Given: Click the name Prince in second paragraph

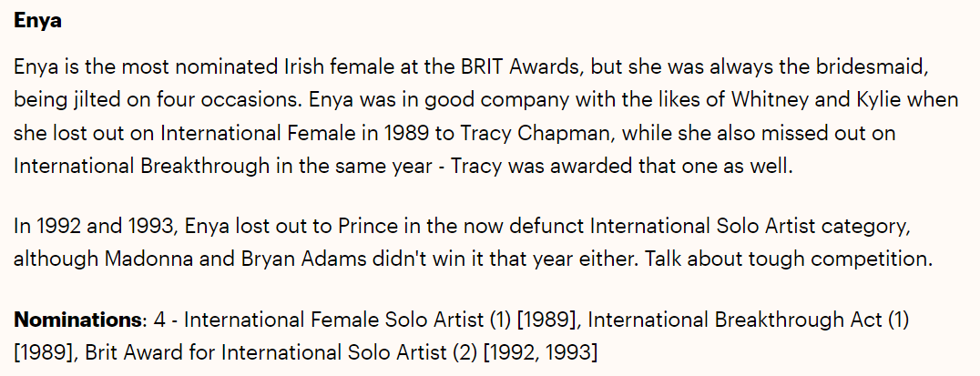Looking at the screenshot, I should coord(366,226).
